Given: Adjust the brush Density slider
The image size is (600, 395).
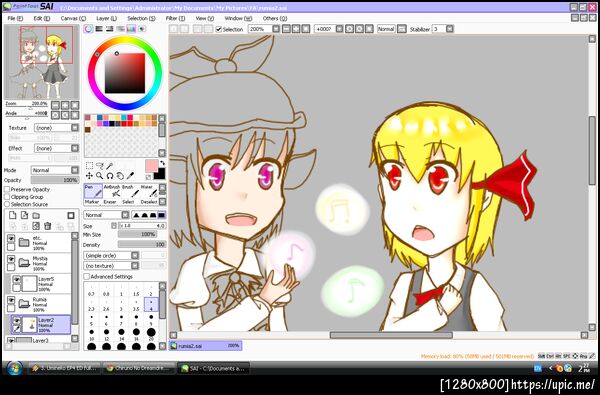Looking at the screenshot, I should 142,245.
